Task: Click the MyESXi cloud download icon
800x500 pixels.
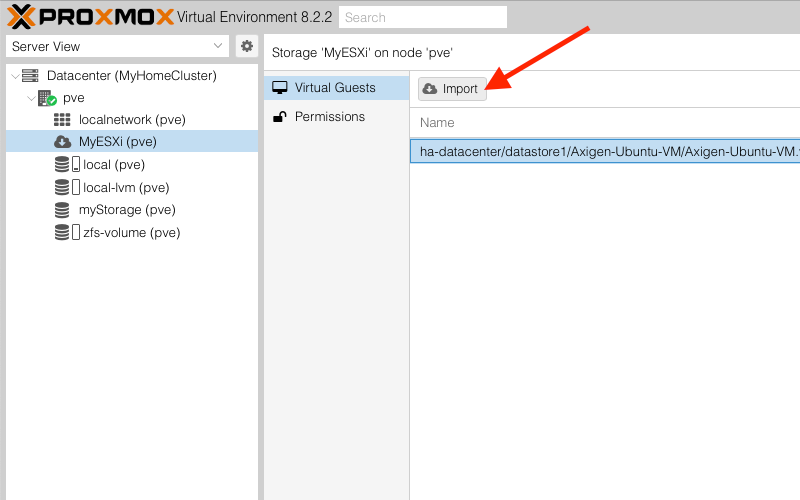Action: [x=62, y=141]
